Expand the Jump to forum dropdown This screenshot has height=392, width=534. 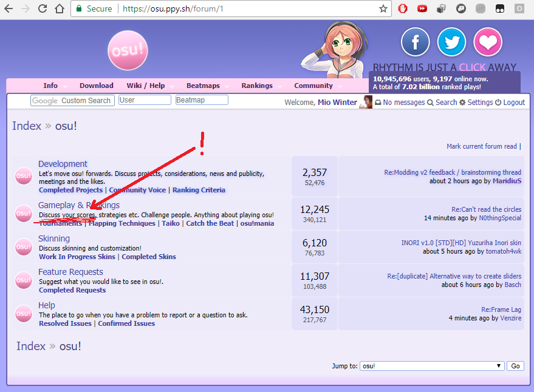coord(432,366)
